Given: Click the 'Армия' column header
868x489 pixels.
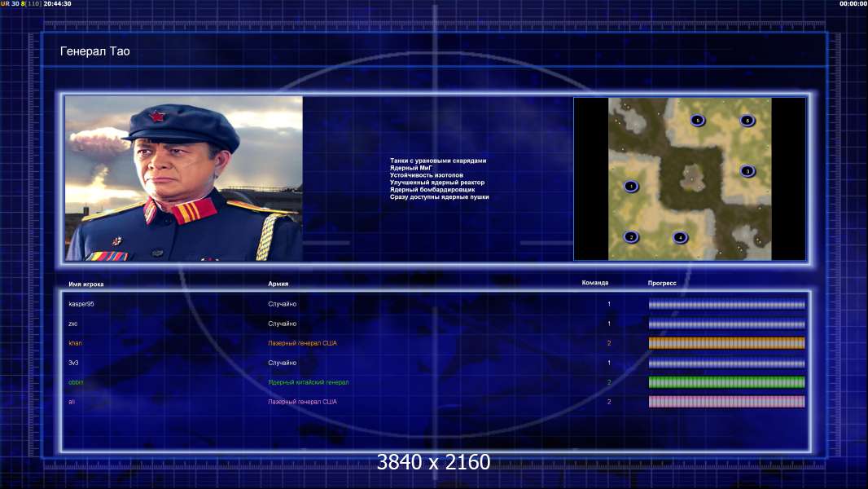Looking at the screenshot, I should point(278,284).
